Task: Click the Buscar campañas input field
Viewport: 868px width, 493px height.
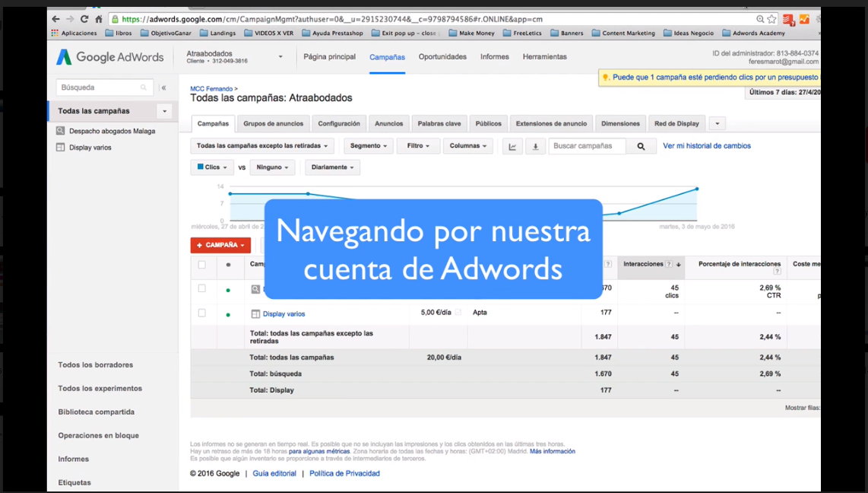Action: point(588,146)
